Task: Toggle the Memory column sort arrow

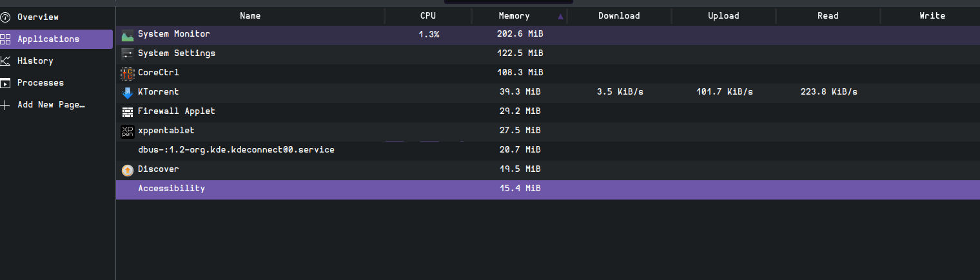Action: [x=560, y=16]
